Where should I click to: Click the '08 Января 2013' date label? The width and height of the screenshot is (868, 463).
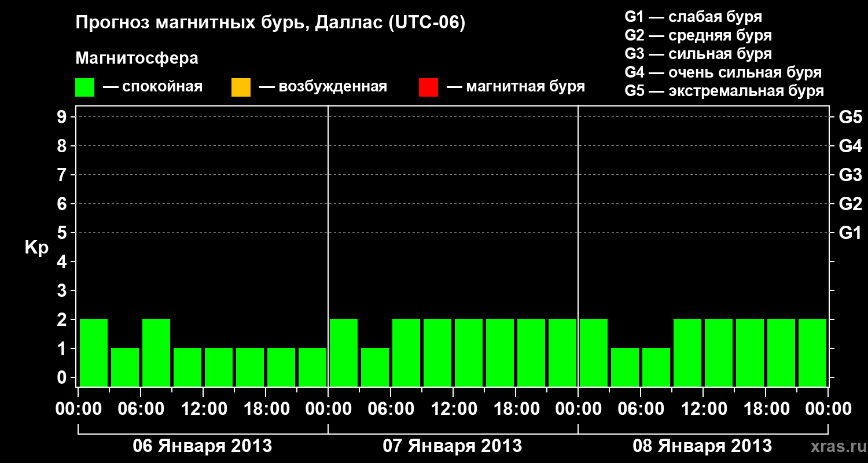pos(703,446)
